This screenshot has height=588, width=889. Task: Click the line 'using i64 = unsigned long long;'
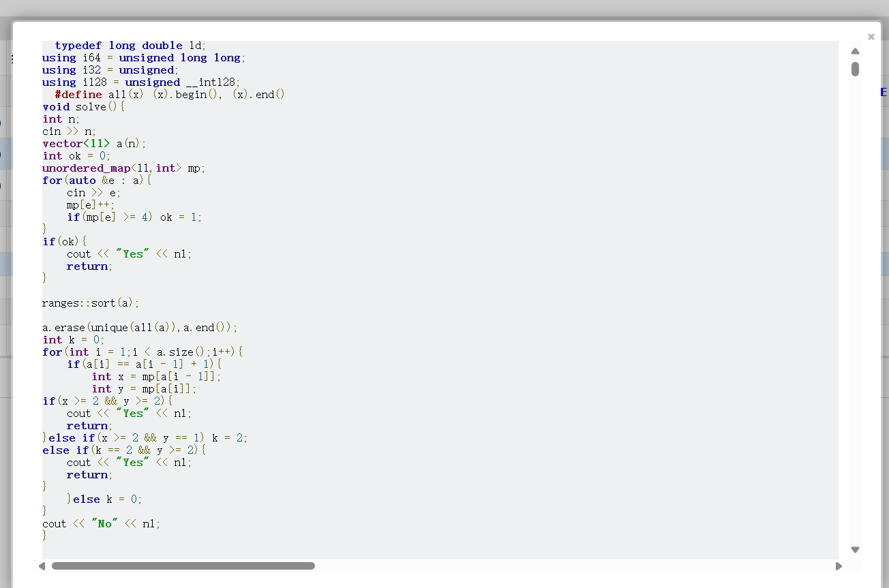(x=144, y=58)
